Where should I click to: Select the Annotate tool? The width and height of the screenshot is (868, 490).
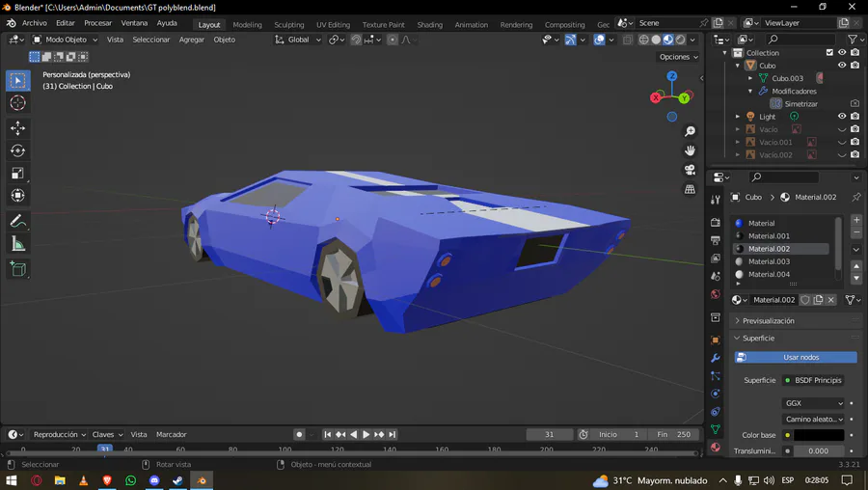[17, 222]
